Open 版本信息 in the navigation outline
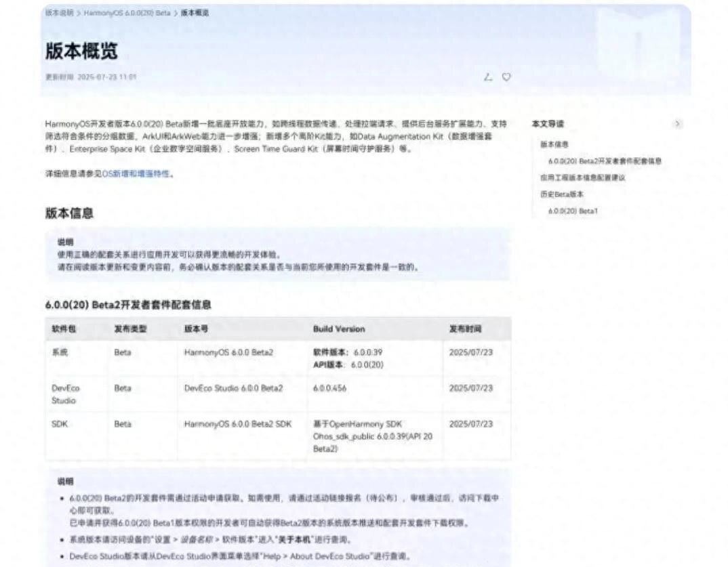The image size is (728, 567). (x=552, y=144)
